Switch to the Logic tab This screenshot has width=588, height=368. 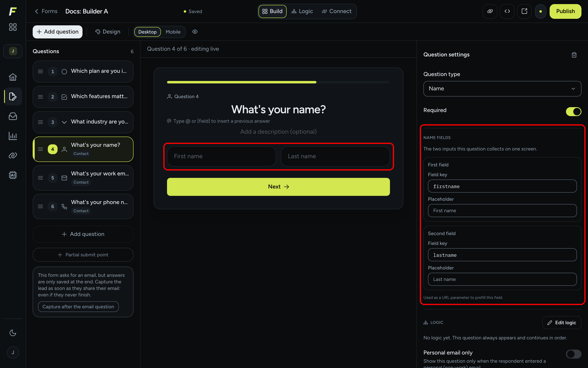302,11
